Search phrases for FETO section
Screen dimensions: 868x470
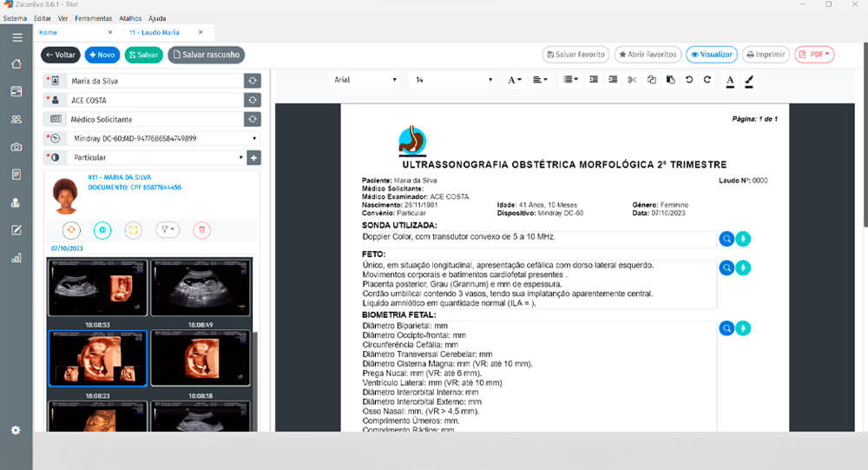(x=727, y=268)
